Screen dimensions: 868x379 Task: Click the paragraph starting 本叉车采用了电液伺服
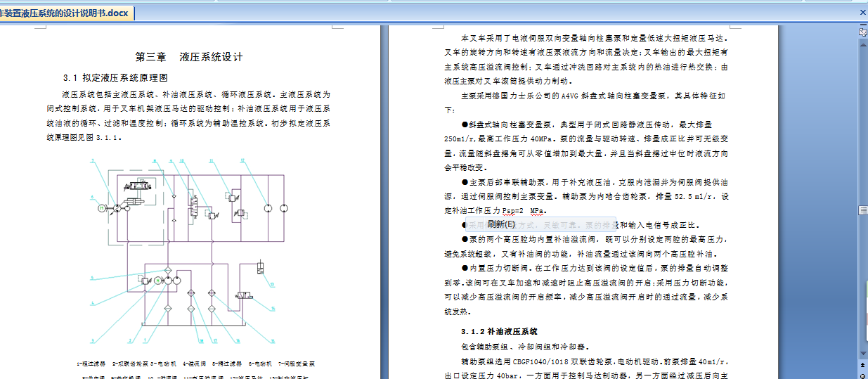(586, 59)
